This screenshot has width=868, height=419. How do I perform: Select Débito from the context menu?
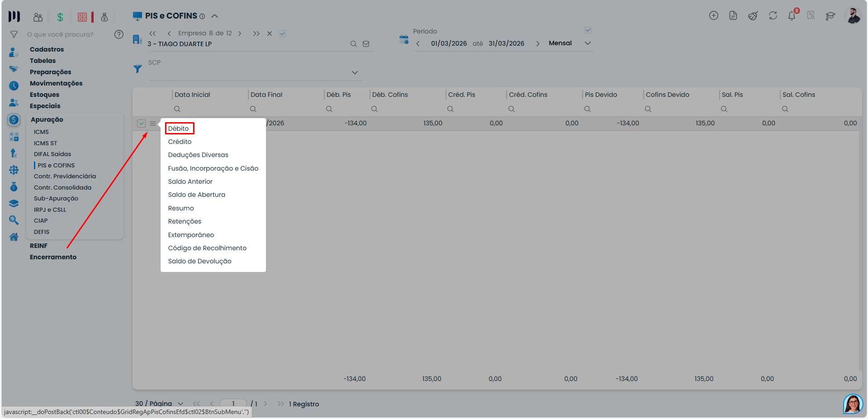[178, 129]
